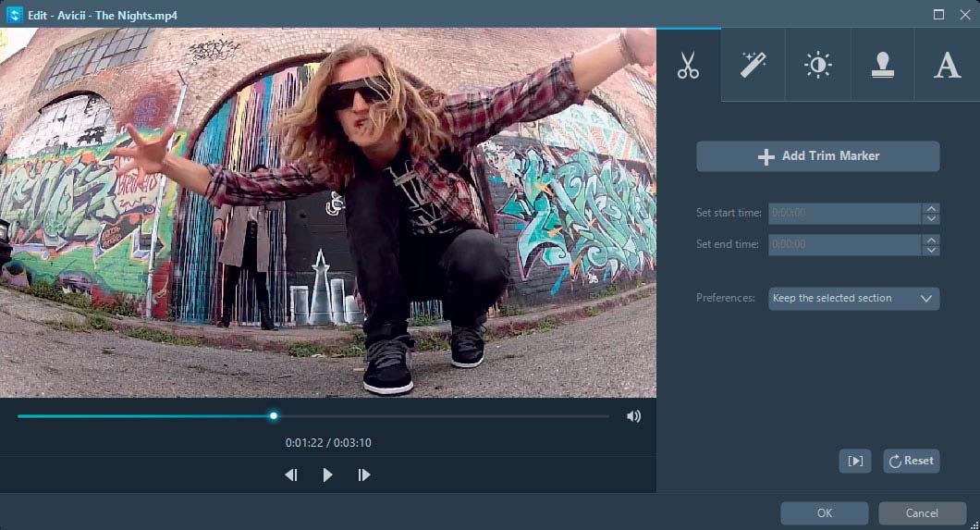The image size is (980, 530).
Task: Increase the end time with up arrow
Action: 931,240
